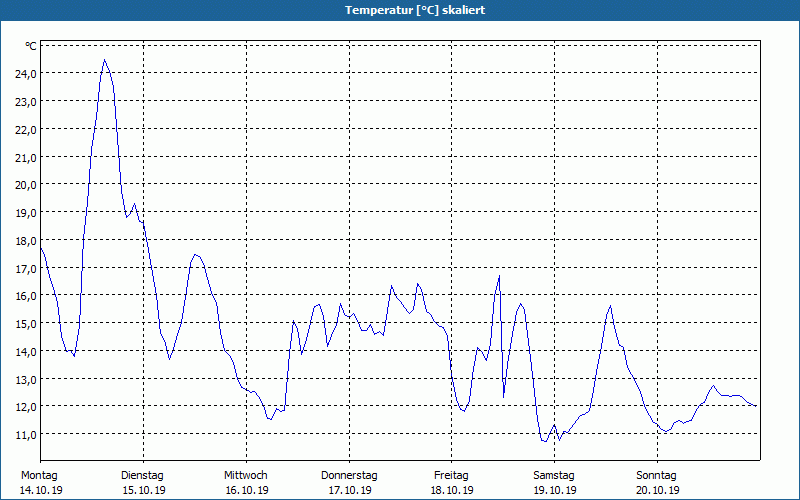Click the 24,0 y-axis label
Screen dimensions: 800x500
(25, 74)
